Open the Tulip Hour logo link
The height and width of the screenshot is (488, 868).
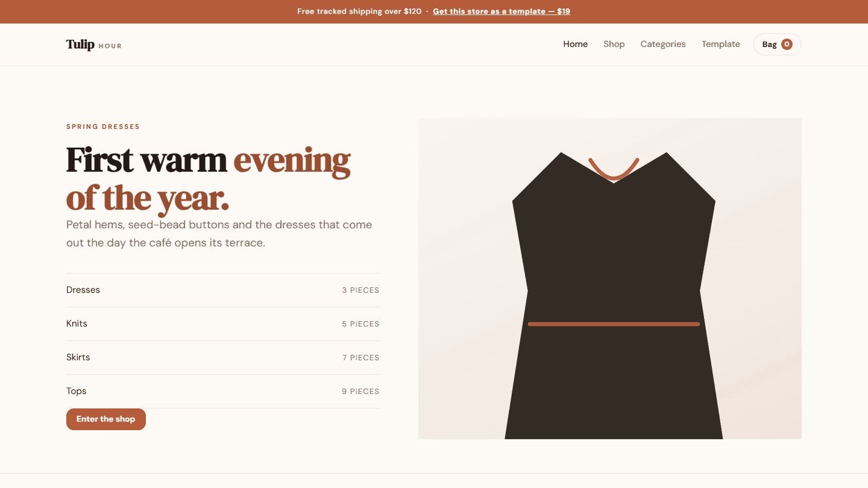pyautogui.click(x=94, y=45)
